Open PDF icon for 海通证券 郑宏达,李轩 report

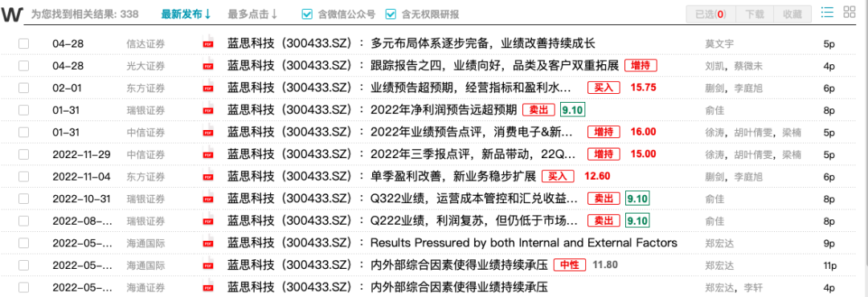point(208,287)
